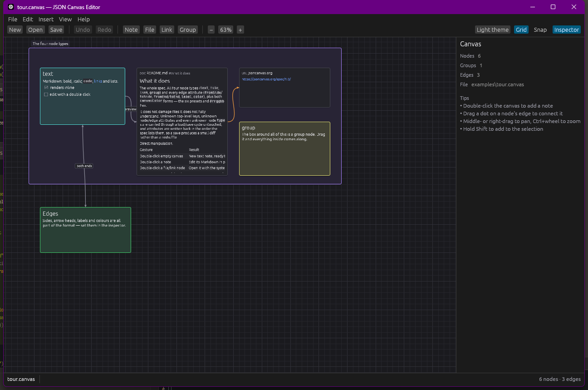Open the Edit menu
Screen dimensions: 588x390
coord(28,19)
